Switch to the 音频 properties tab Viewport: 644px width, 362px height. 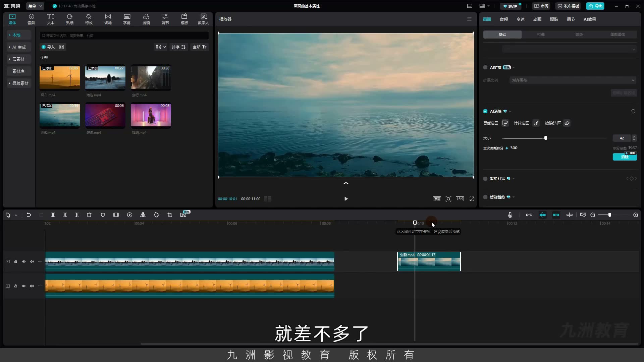point(504,19)
